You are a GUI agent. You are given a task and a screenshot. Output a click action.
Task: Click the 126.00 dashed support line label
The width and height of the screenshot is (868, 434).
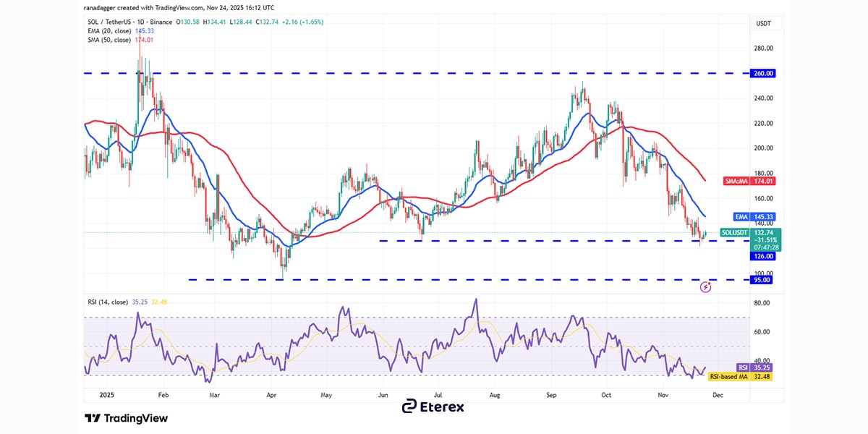click(764, 256)
